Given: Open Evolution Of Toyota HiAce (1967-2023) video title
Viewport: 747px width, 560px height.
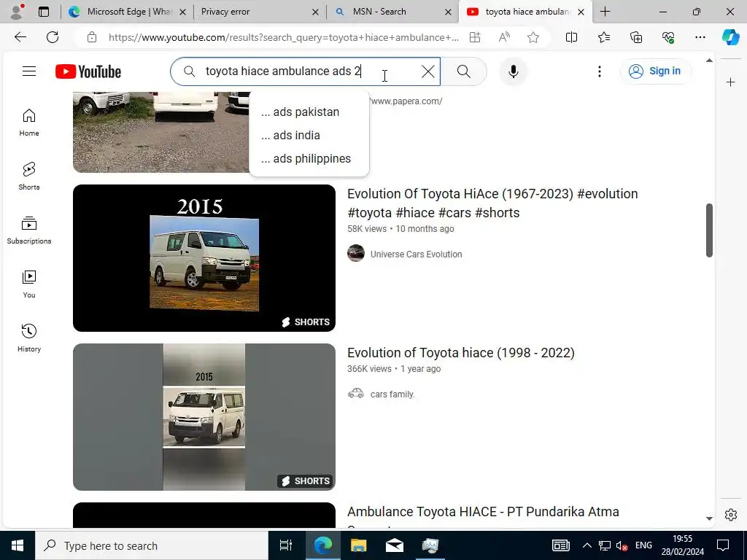Looking at the screenshot, I should coord(492,203).
